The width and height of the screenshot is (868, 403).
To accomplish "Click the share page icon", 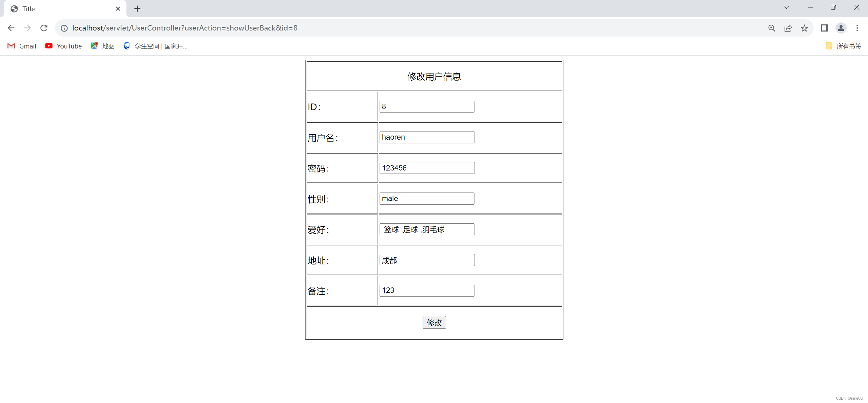I will 788,28.
